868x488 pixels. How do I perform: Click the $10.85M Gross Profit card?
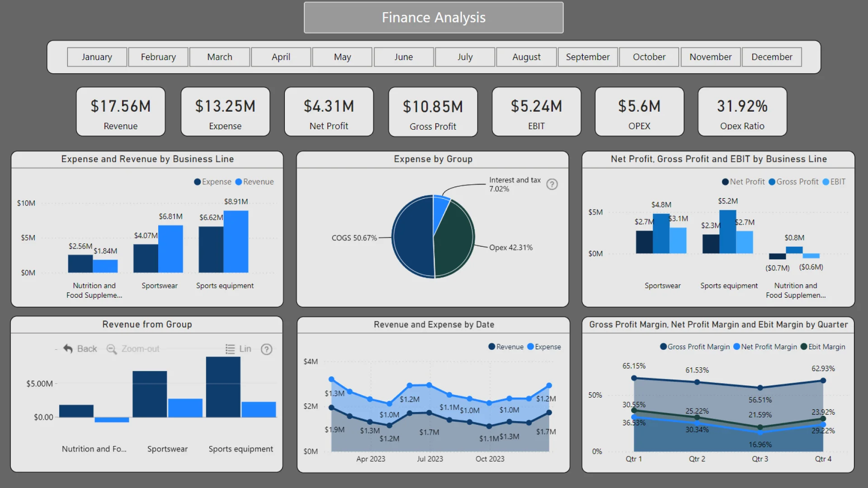coord(433,112)
